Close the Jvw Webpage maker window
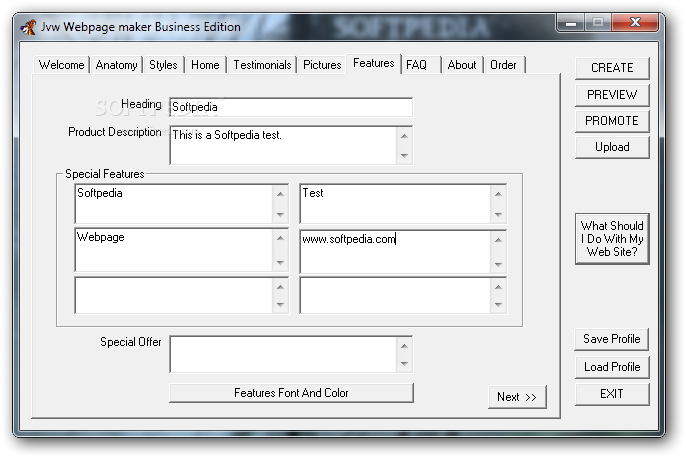 pyautogui.click(x=635, y=23)
